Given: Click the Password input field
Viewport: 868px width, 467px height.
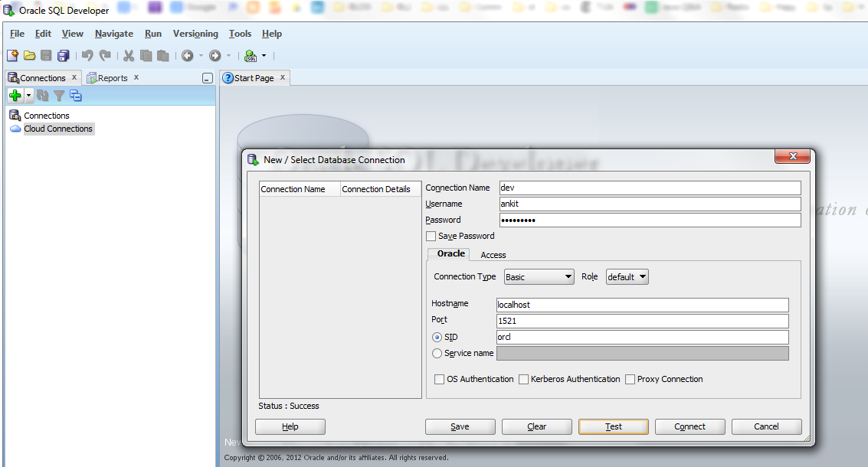Looking at the screenshot, I should tap(650, 220).
